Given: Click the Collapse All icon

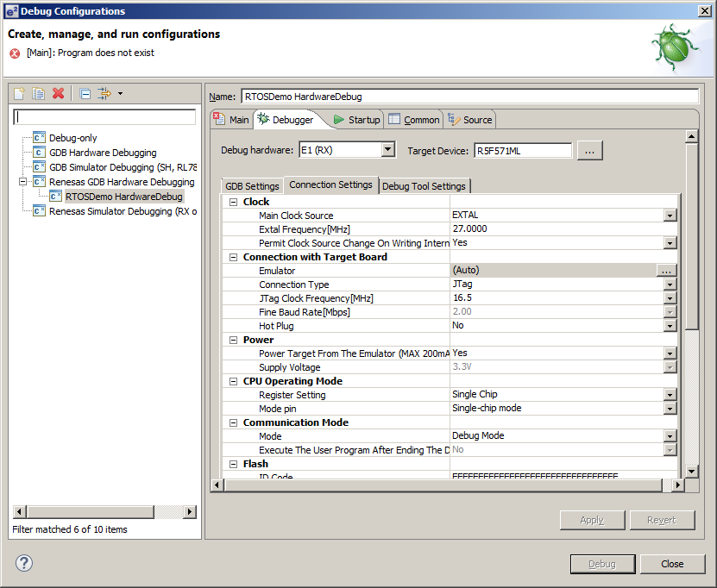Looking at the screenshot, I should [x=85, y=93].
